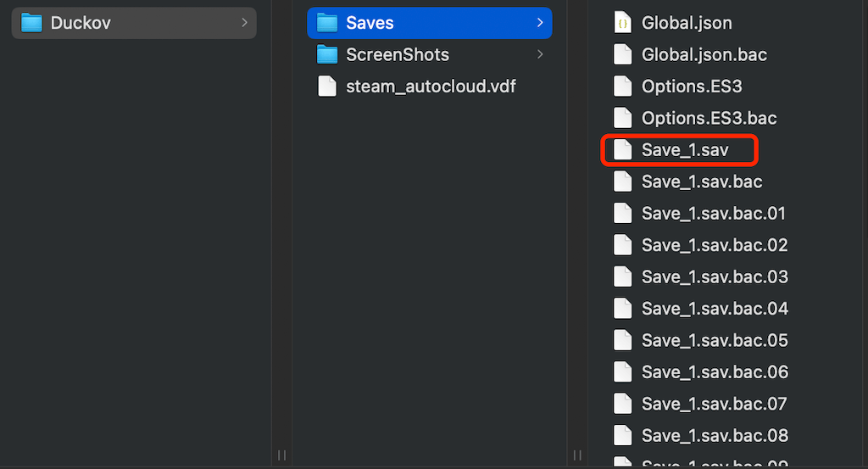The width and height of the screenshot is (868, 469).
Task: Select Save_1.sav.bac.01 backup file
Action: pos(714,214)
